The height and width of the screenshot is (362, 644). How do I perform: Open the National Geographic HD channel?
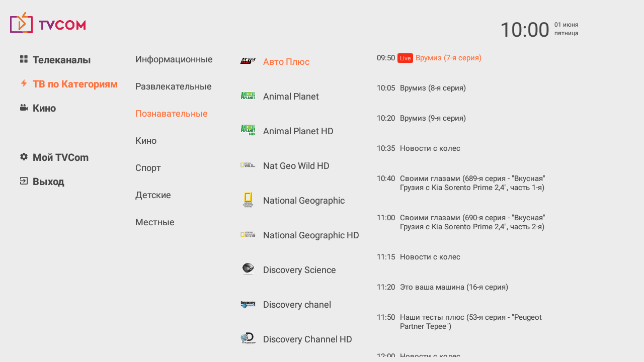pos(311,235)
